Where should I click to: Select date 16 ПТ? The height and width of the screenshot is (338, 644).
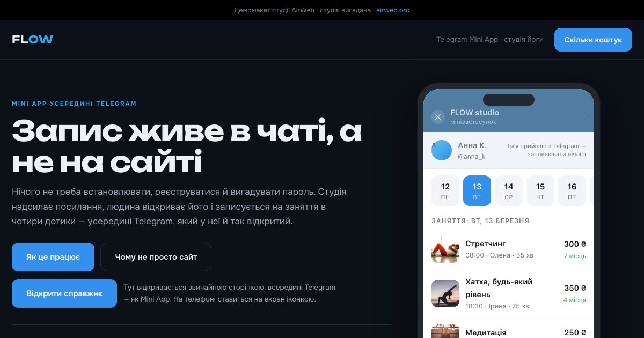572,190
